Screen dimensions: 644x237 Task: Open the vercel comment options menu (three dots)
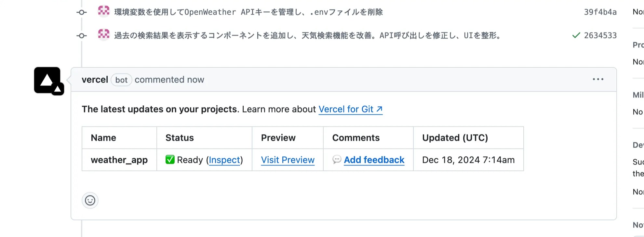[598, 79]
